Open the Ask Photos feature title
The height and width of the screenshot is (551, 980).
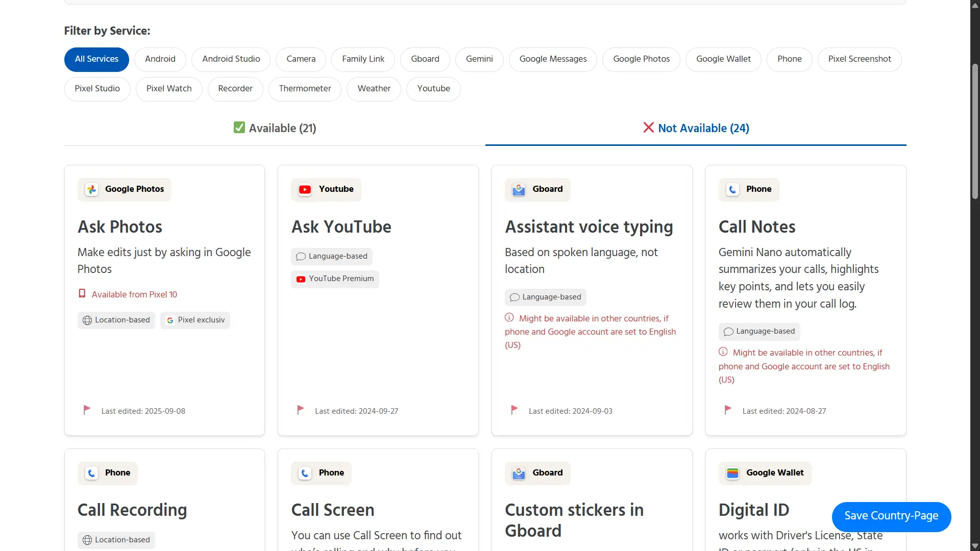coord(120,227)
